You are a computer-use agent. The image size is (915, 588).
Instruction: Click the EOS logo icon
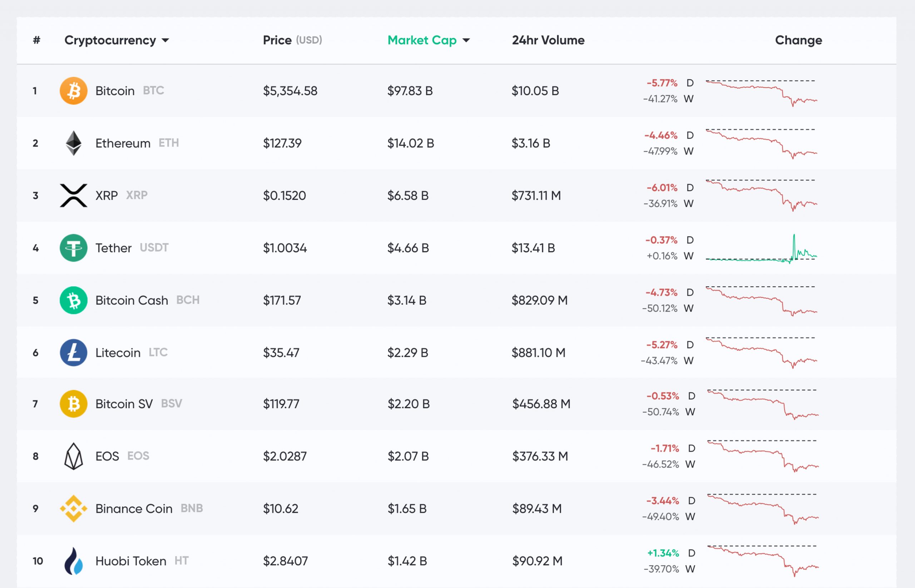coord(73,456)
